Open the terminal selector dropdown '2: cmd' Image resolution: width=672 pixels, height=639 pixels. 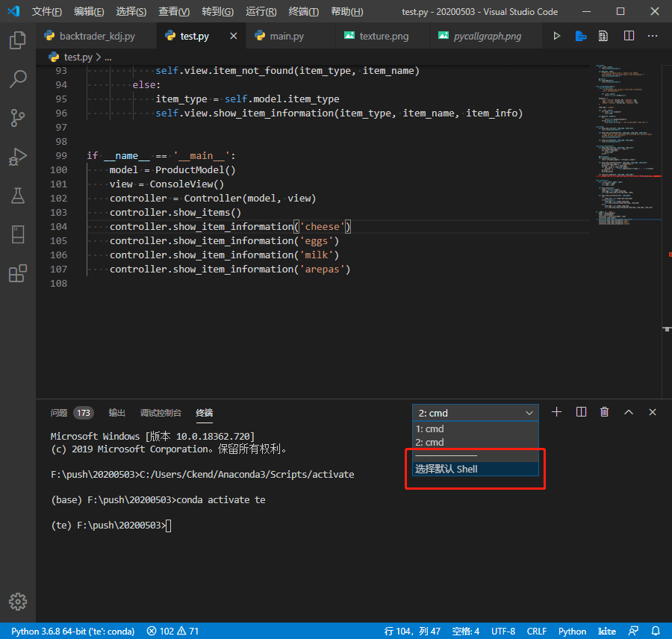tap(475, 413)
